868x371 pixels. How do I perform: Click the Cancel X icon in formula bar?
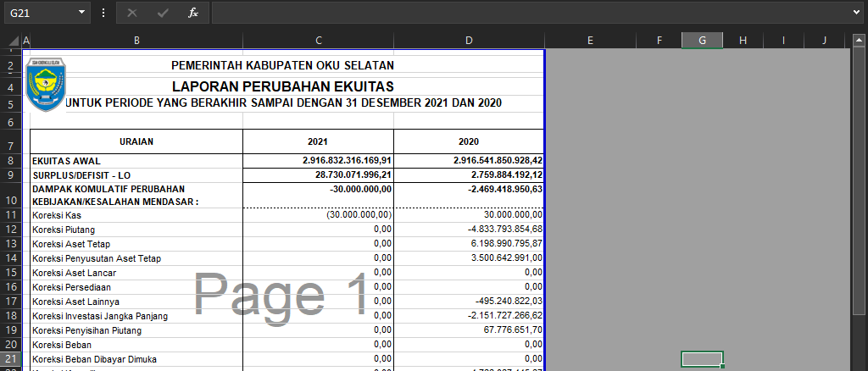point(131,13)
